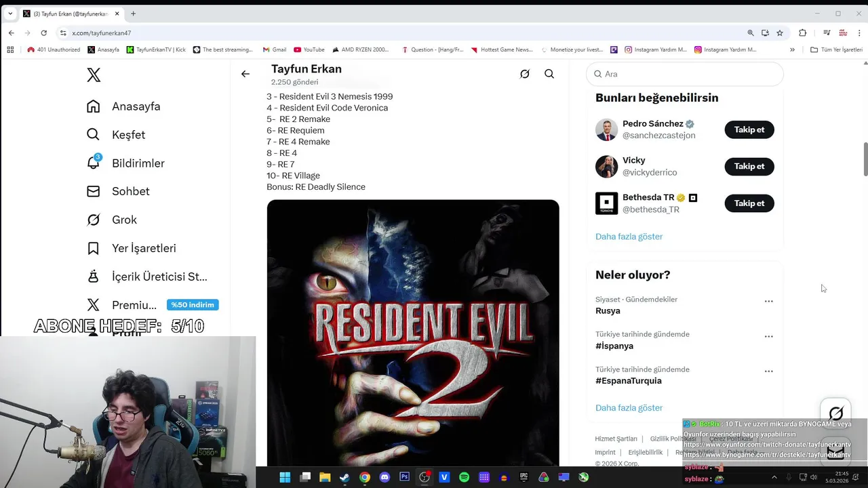Click browser back button
The width and height of the screenshot is (868, 488).
[x=11, y=33]
